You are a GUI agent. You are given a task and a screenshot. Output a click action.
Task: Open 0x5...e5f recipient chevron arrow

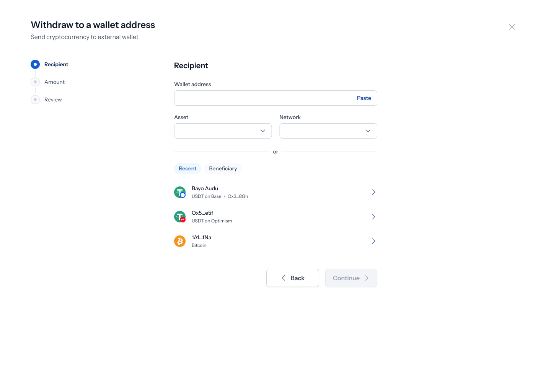(373, 217)
